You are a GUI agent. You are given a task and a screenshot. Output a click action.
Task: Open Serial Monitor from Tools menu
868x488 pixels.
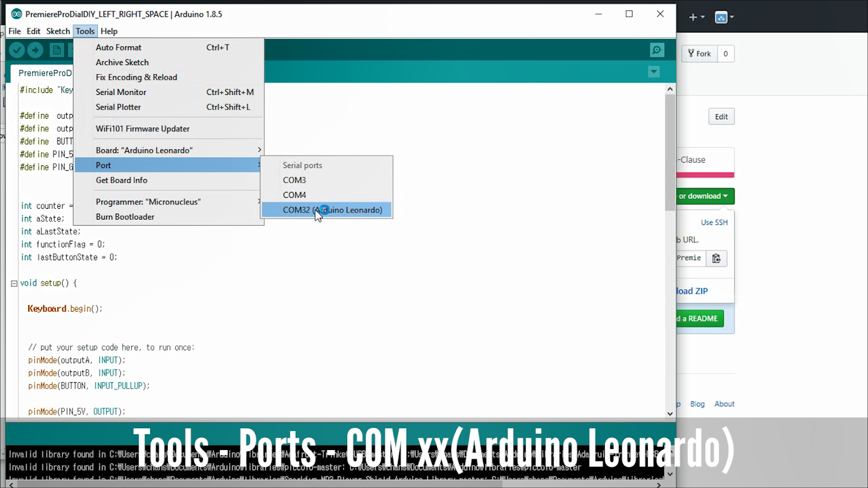[x=168, y=92]
